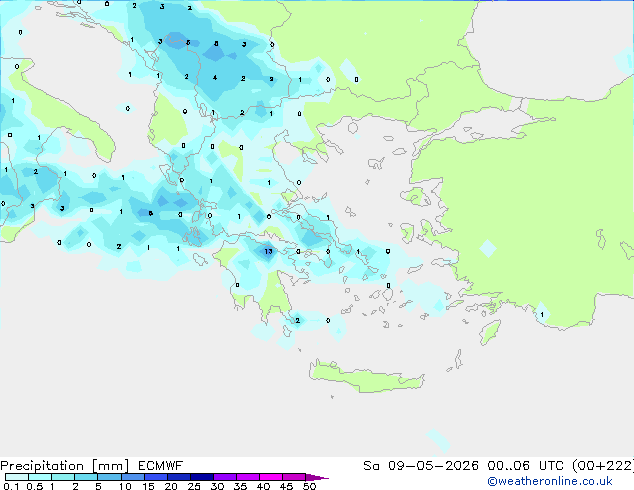
Task: Click the 0.1–0.5 mm palest legend swatch
Action: (x=17, y=477)
